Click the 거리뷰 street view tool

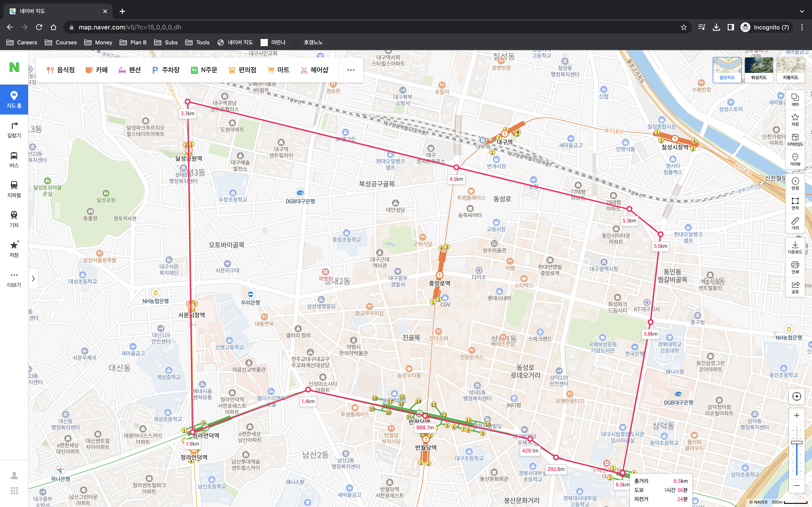[795, 160]
